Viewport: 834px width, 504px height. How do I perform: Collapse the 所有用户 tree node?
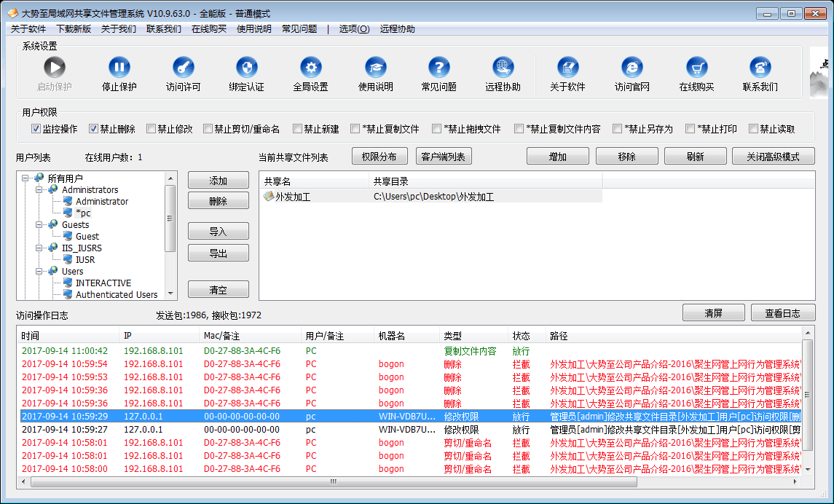[x=26, y=178]
